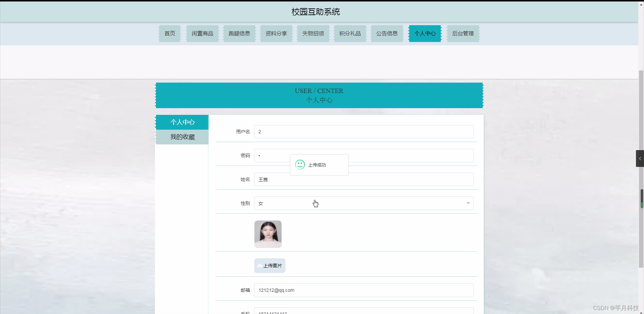Click the 邮箱 email field showing 121212@qq.com
Screen dimensions: 644x314
coord(363,290)
